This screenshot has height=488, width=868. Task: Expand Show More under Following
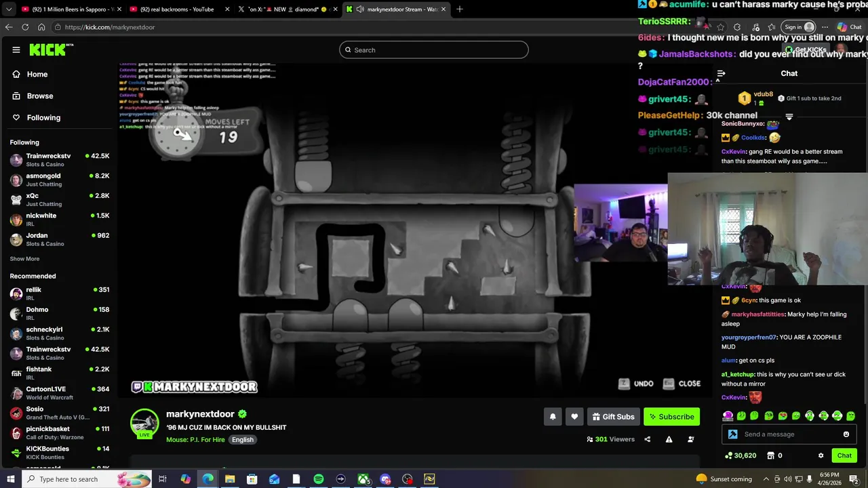click(24, 259)
